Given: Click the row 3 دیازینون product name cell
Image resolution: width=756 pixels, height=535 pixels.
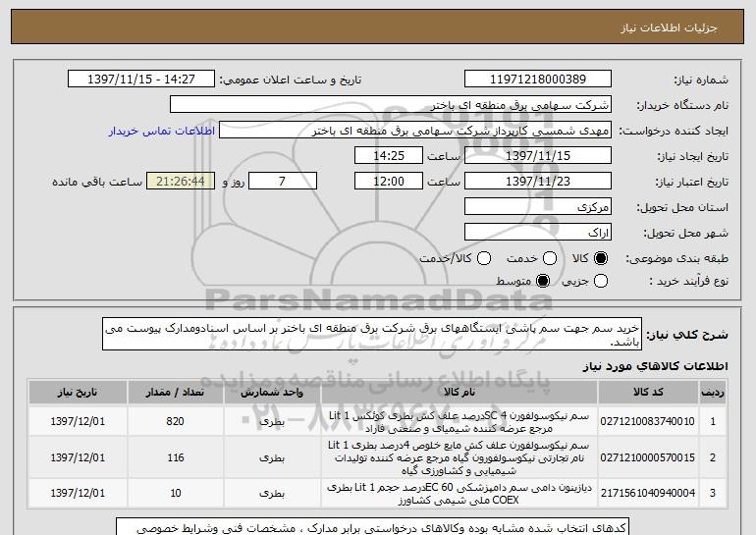Looking at the screenshot, I should [x=459, y=494].
